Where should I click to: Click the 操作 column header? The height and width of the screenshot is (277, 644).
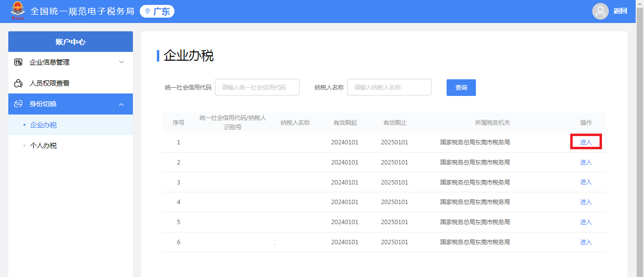pyautogui.click(x=586, y=122)
